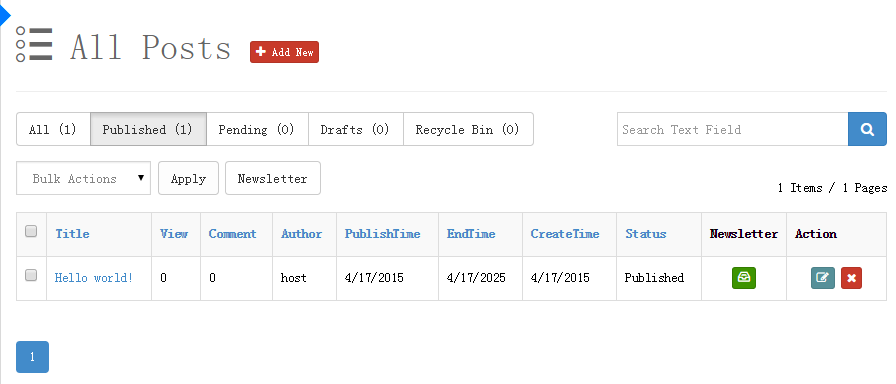
Task: Click the Newsletter button above the table
Action: (x=273, y=178)
